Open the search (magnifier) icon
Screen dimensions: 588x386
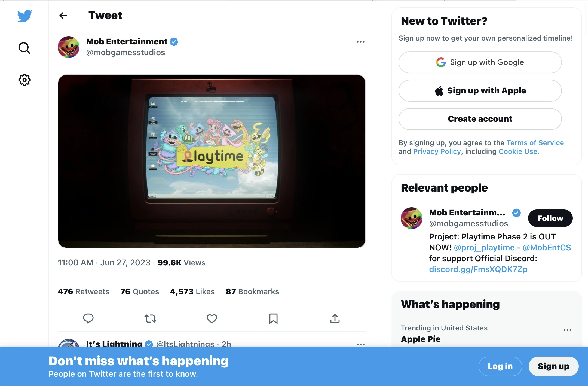(x=24, y=48)
